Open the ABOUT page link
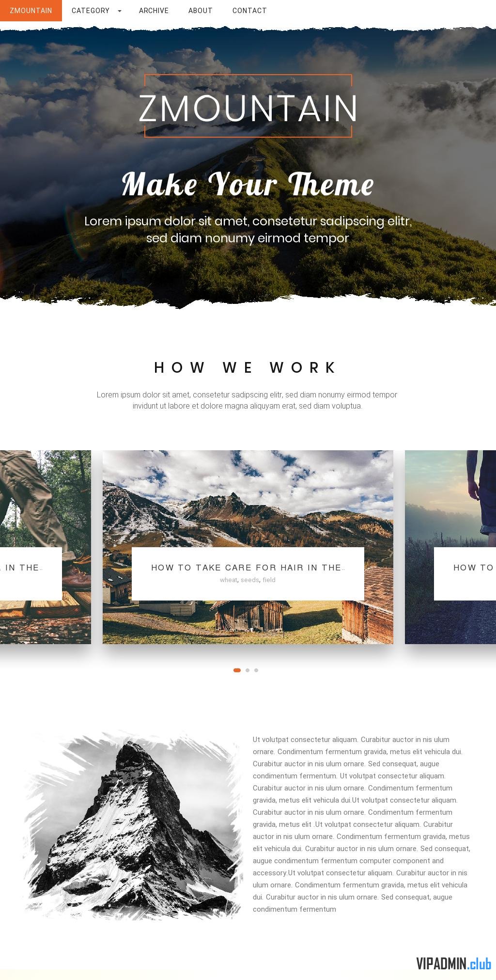The height and width of the screenshot is (980, 496). (x=201, y=11)
